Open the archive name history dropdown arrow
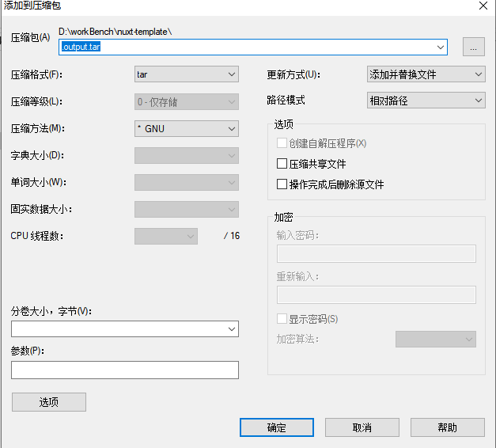Image resolution: width=496 pixels, height=448 pixels. pyautogui.click(x=441, y=47)
